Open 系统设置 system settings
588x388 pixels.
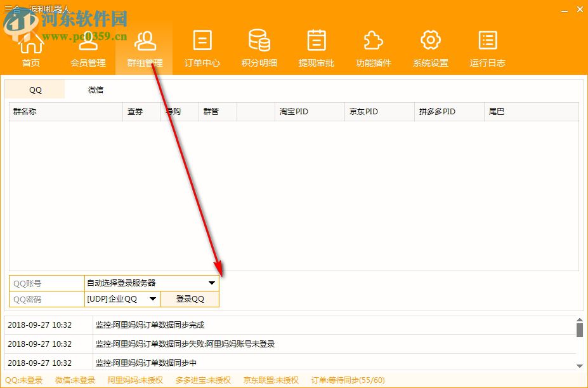point(429,48)
